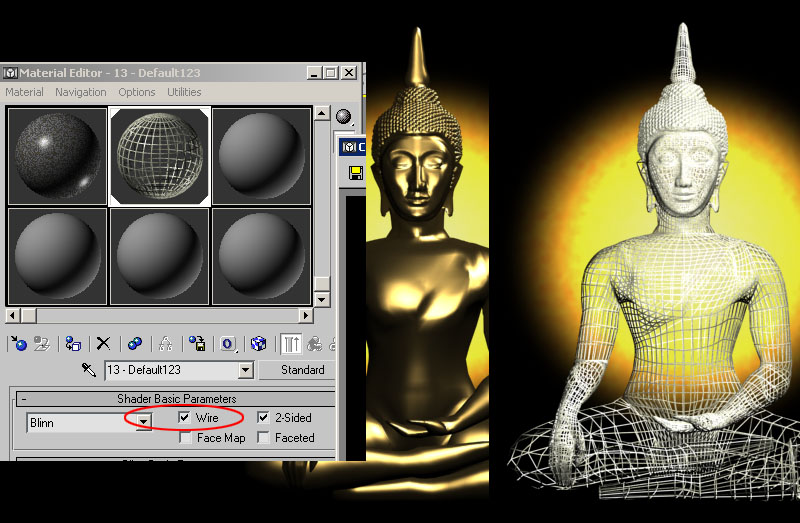Select the bottom-right gray sample slot
The image size is (800, 523).
pos(261,256)
